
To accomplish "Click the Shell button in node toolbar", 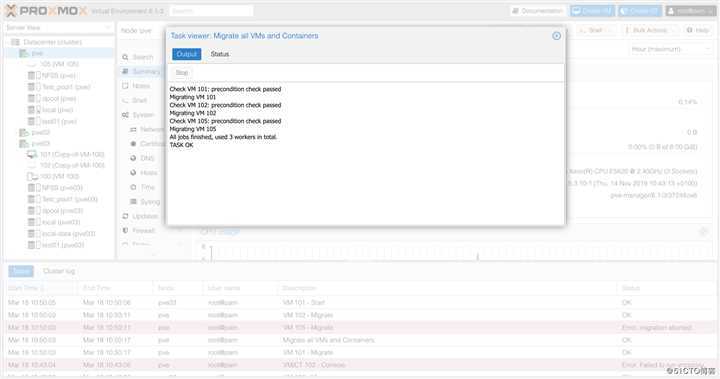I will point(595,30).
